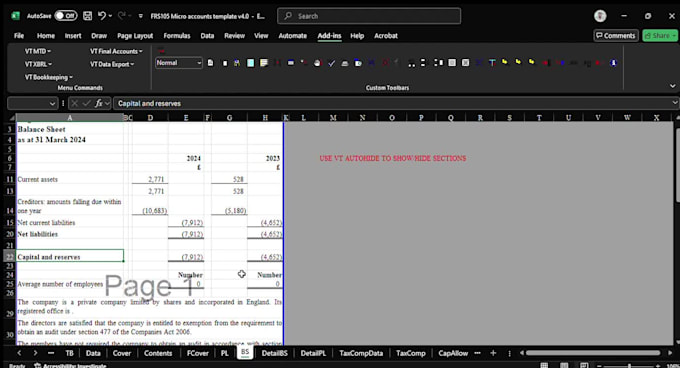Screen dimensions: 680x368
Task: Expand the VT XBRL menu
Action: 38,64
